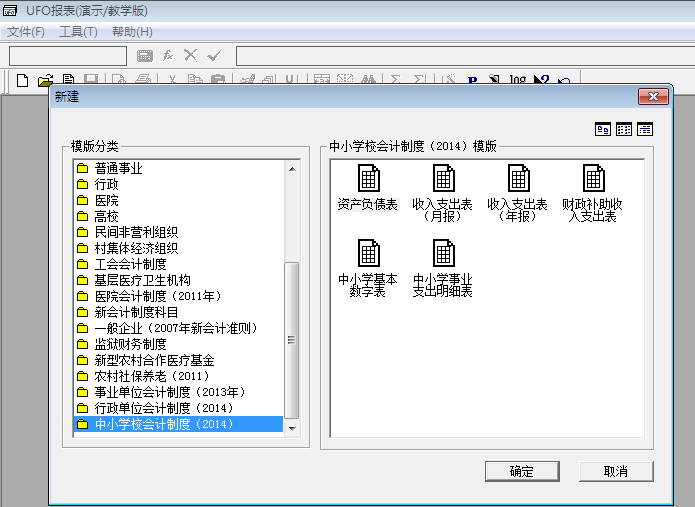Select the 资产负债表 template icon
Viewport: 695px width, 507px height.
368,180
